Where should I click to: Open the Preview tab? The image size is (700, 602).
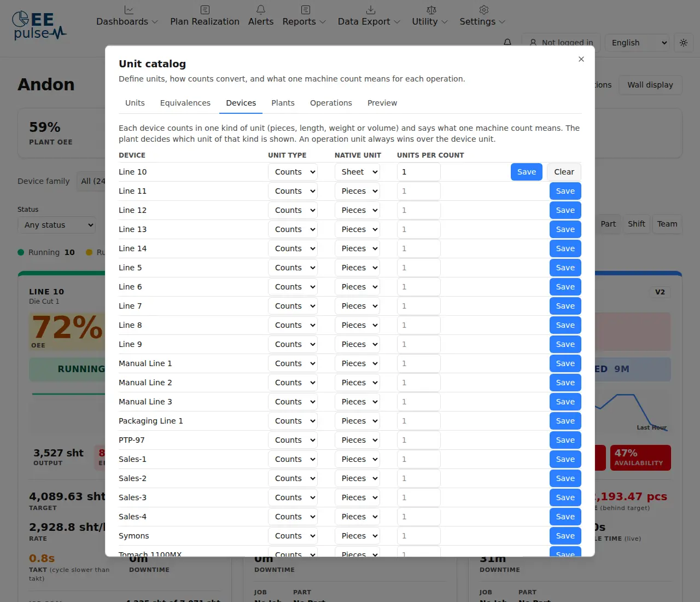coord(382,103)
